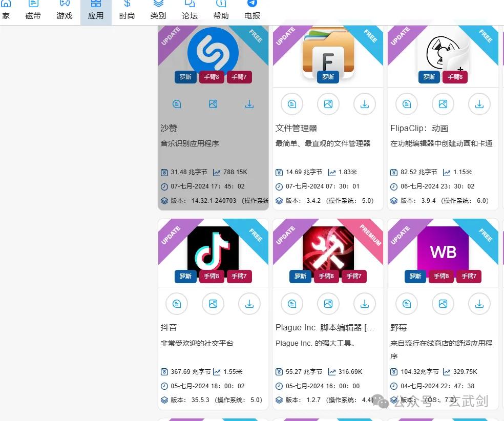The height and width of the screenshot is (421, 504).
Task: Show the screenshots icon on the 野莓 card
Action: coord(443,304)
